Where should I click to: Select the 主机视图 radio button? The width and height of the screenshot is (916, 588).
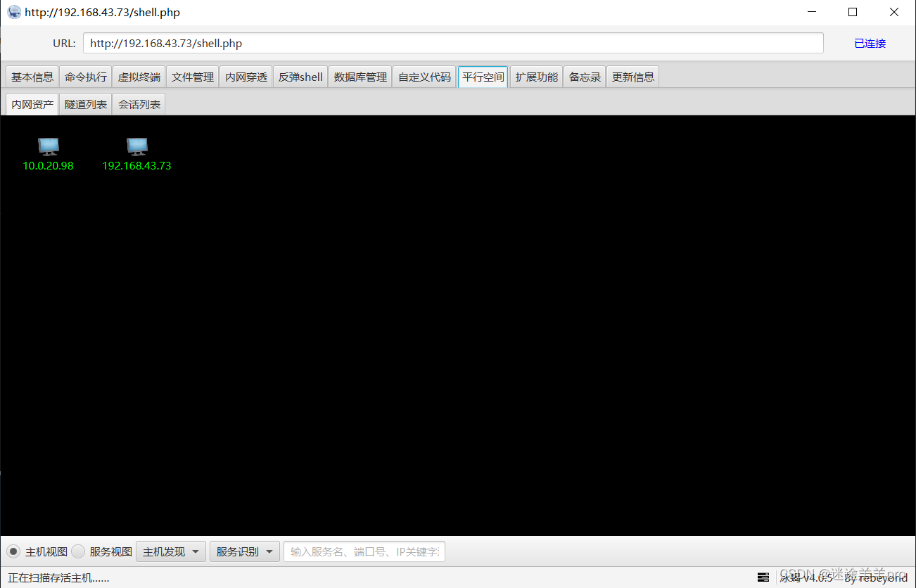tap(13, 551)
